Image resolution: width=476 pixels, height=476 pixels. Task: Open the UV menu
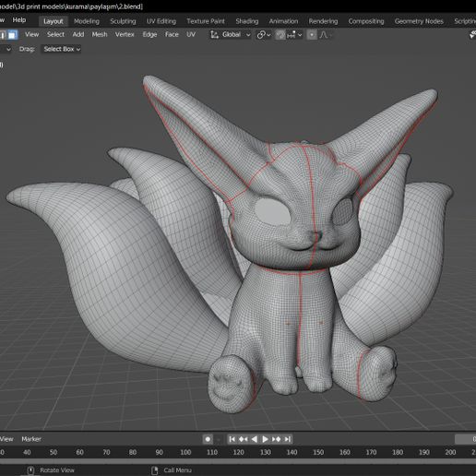[191, 35]
